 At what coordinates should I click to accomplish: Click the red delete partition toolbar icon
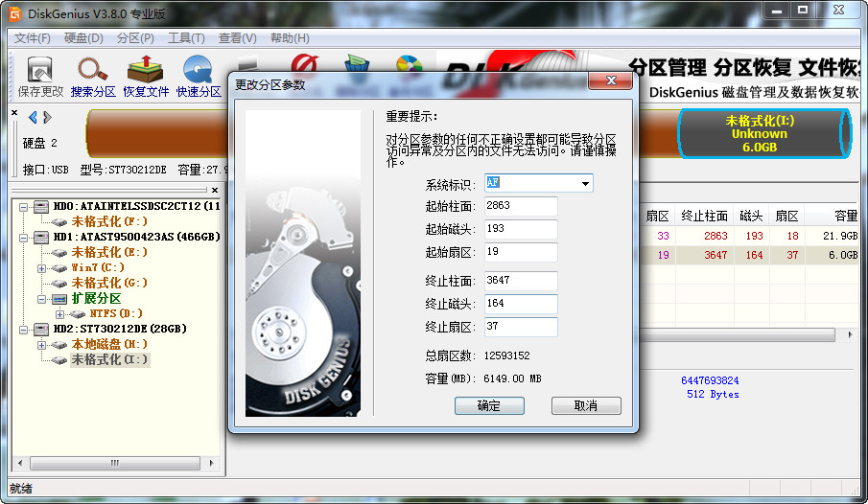pos(304,62)
